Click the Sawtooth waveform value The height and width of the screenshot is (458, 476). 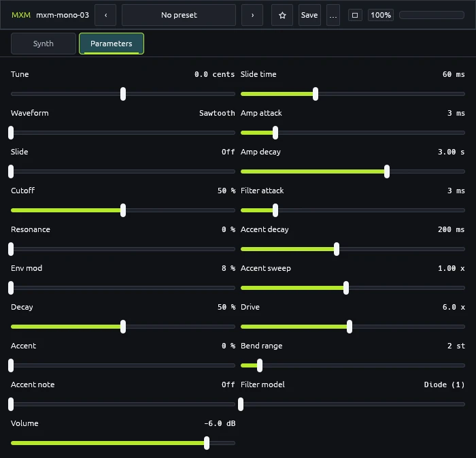click(x=217, y=113)
